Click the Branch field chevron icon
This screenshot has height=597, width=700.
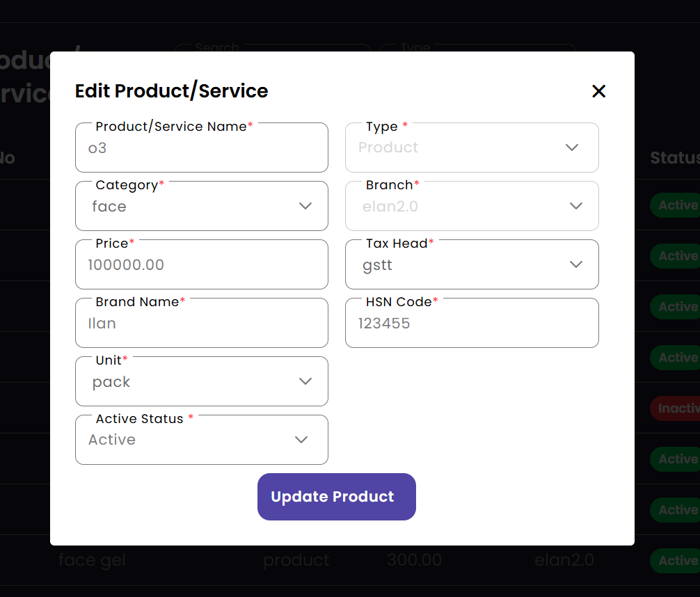coord(575,206)
